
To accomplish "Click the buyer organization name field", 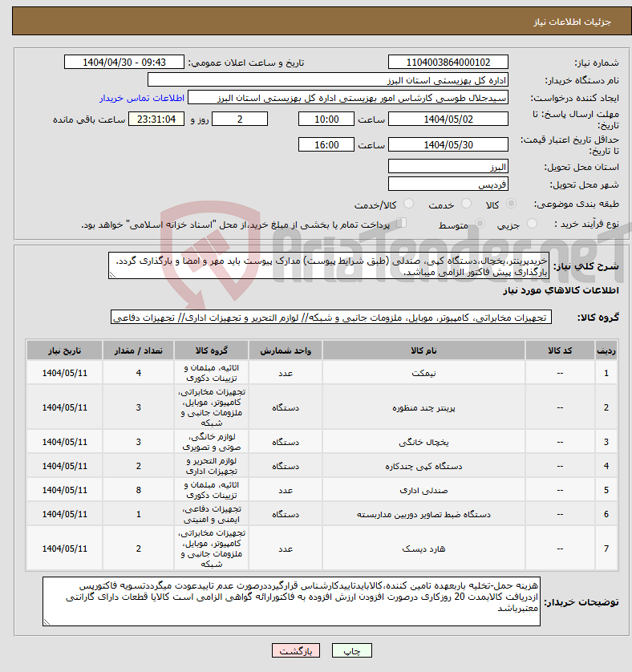I will pos(328,80).
